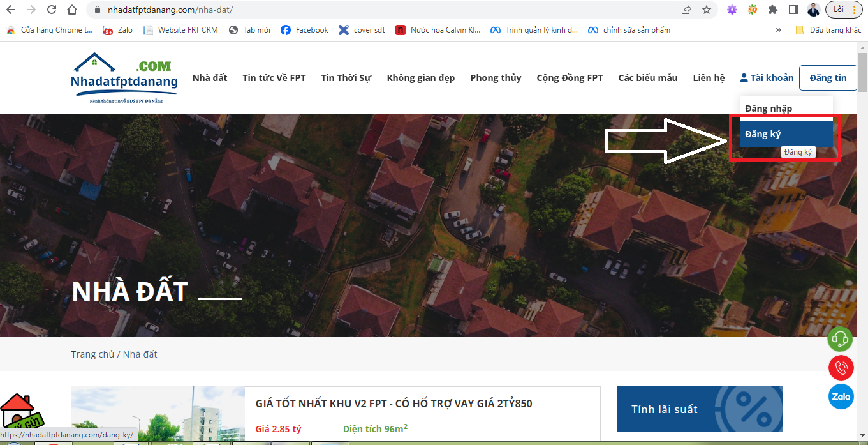
Task: Open the Cửa hàng Chrome bookmark
Action: (49, 30)
